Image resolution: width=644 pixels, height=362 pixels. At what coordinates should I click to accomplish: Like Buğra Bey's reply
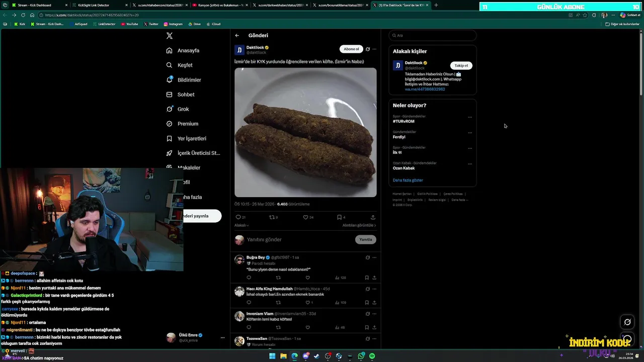pos(307,278)
